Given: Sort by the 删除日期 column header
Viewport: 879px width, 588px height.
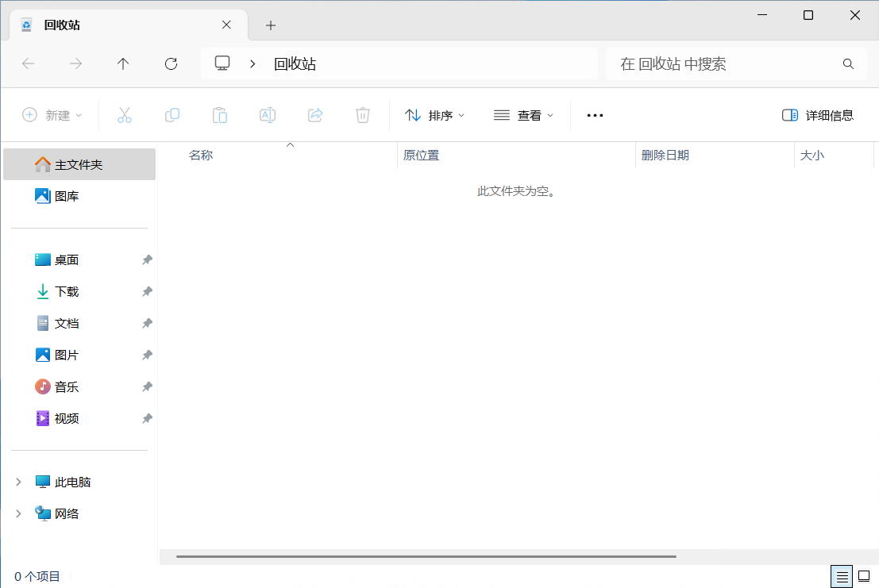Looking at the screenshot, I should 667,155.
